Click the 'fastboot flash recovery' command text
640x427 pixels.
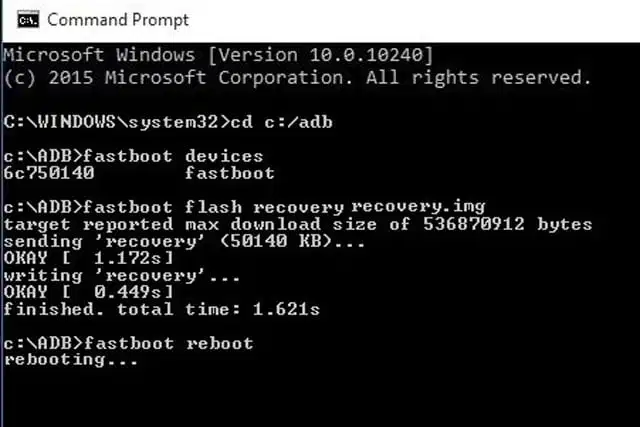216,207
